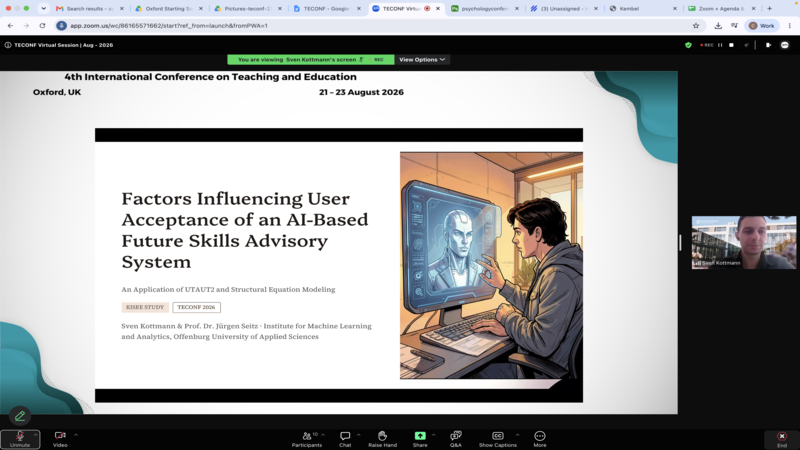The image size is (800, 450).
Task: Unmute the microphone
Action: (20, 439)
